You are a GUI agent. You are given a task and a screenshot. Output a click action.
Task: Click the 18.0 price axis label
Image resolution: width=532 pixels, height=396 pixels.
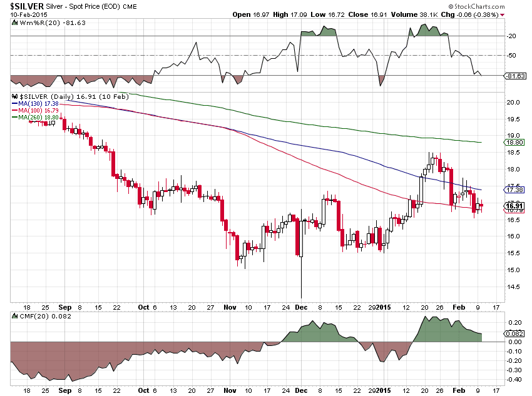513,170
